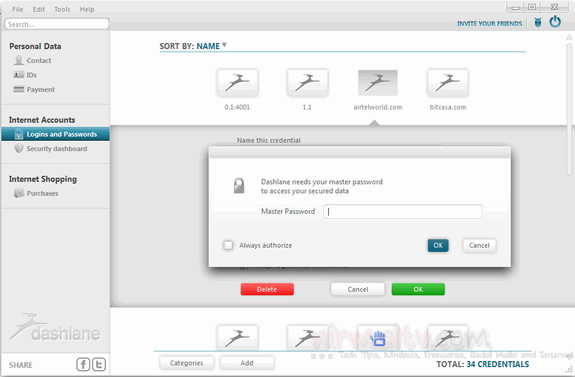Click the Contact person icon
575x377 pixels.
point(18,60)
